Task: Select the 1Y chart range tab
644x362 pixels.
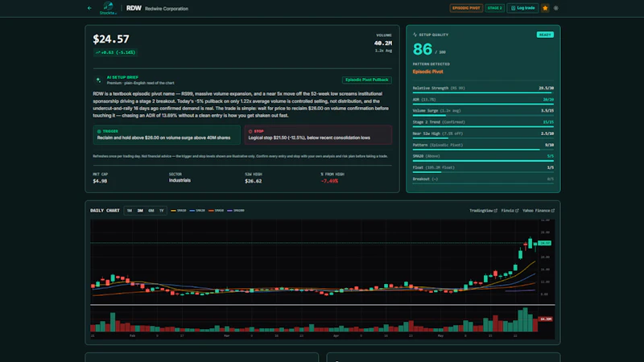Action: (x=162, y=211)
